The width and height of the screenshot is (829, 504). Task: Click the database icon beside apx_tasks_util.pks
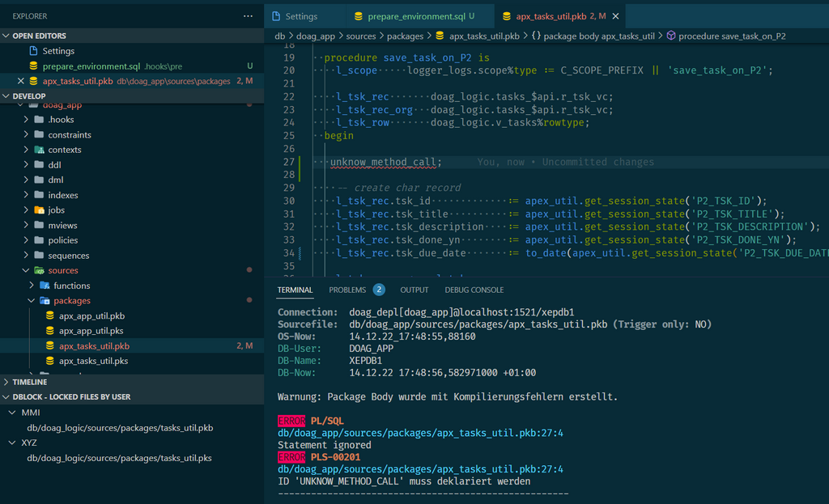(x=50, y=361)
